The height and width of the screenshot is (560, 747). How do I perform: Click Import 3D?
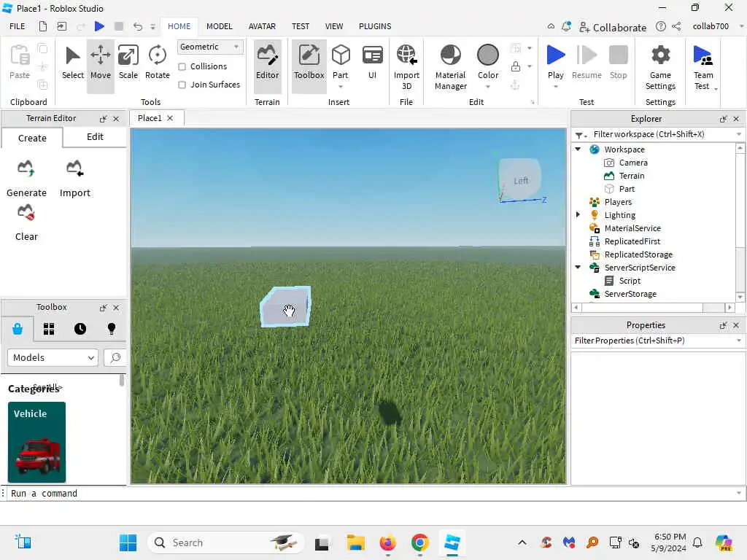click(406, 66)
